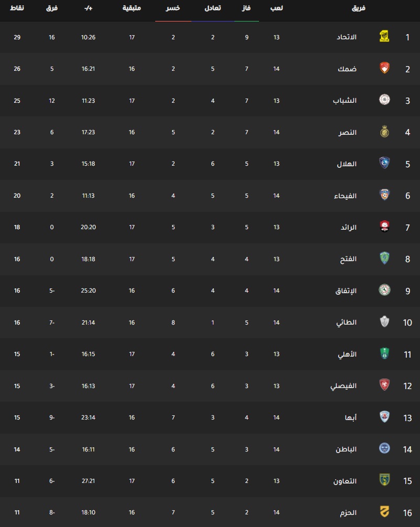Click the الفيصلي points value 15
The height and width of the screenshot is (527, 420).
pyautogui.click(x=17, y=386)
